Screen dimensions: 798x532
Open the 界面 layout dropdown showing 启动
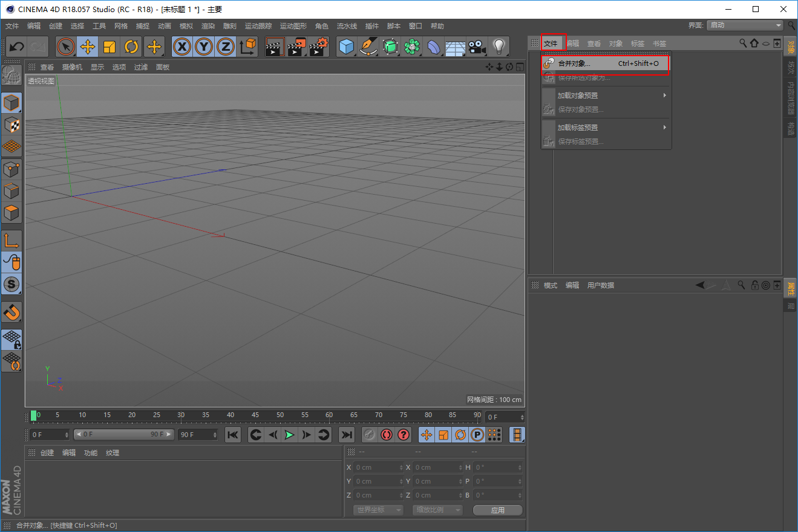click(745, 25)
